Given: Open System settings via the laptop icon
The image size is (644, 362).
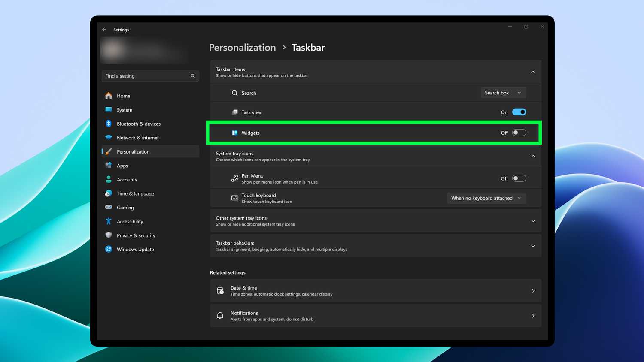Looking at the screenshot, I should tap(109, 110).
